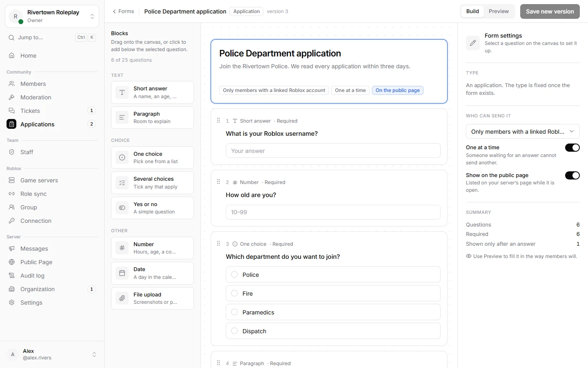
Task: Click the Role sync link icon
Action: click(x=12, y=194)
